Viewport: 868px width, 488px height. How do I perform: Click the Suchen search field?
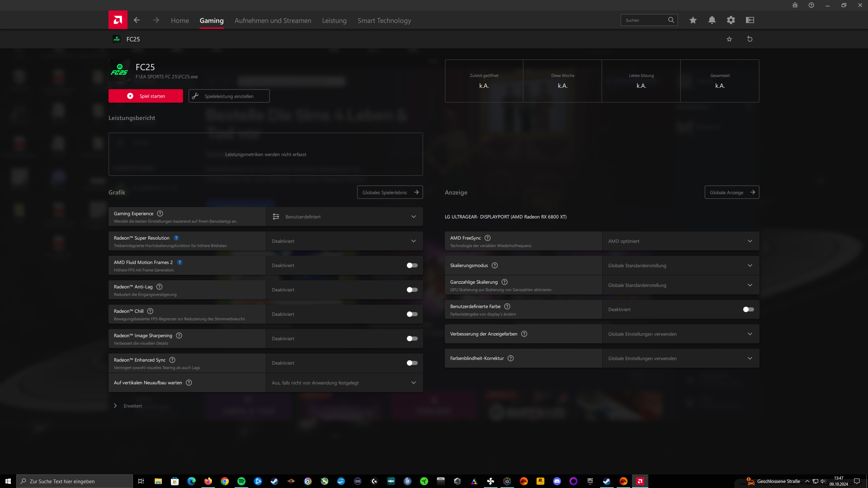(x=649, y=20)
